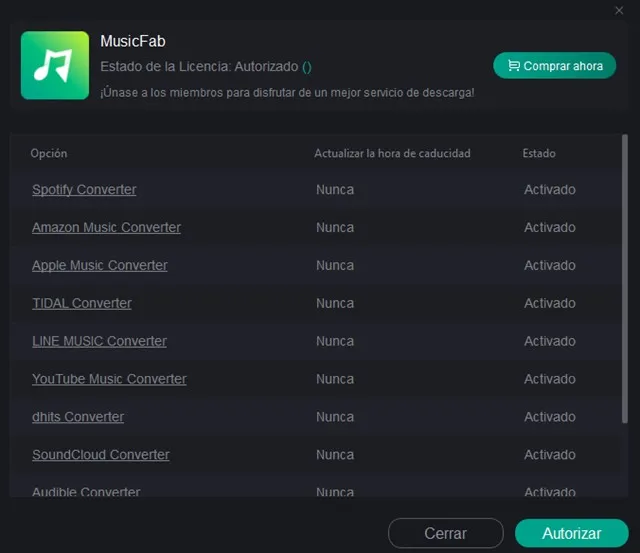Click the green parentheses after Autorizado
Viewport: 640px width, 553px height.
pyautogui.click(x=307, y=67)
